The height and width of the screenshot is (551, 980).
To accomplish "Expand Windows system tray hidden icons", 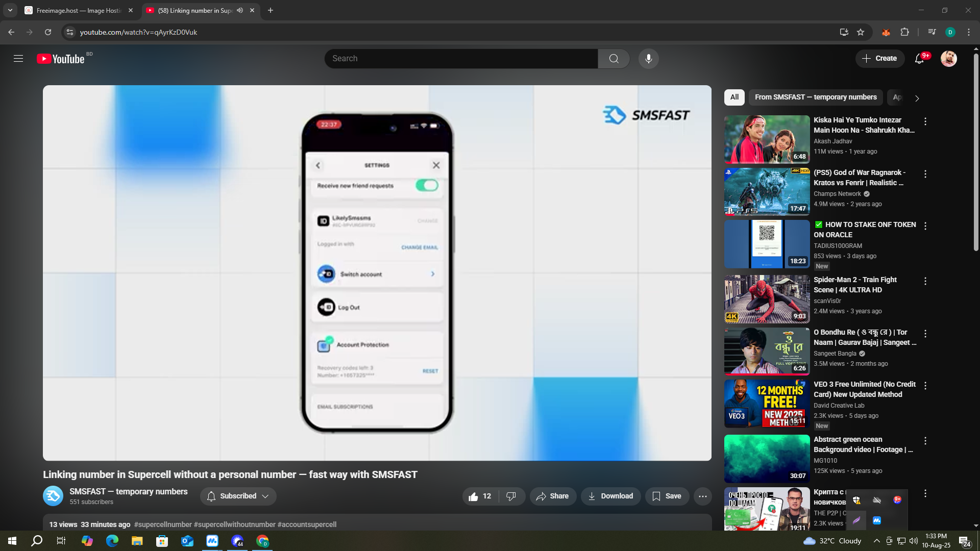I will pos(876,541).
